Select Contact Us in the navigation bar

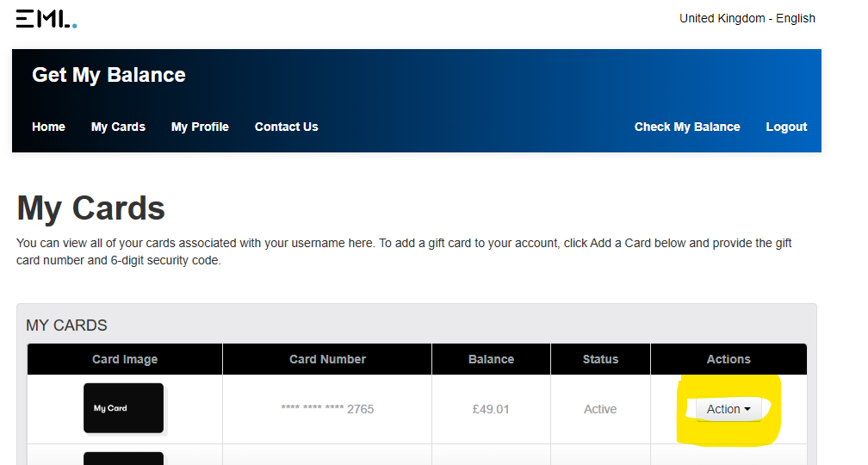pos(286,127)
